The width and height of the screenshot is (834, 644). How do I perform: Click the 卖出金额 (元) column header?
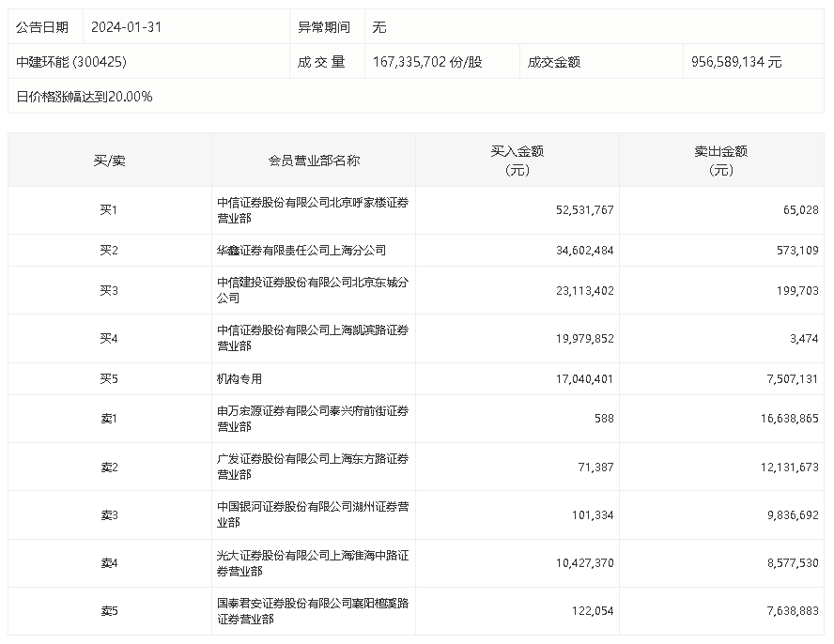tap(721, 161)
